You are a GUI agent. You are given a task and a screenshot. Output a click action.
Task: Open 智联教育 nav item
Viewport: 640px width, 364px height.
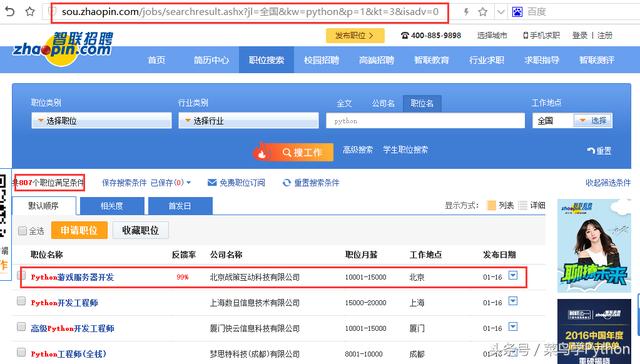click(x=431, y=60)
